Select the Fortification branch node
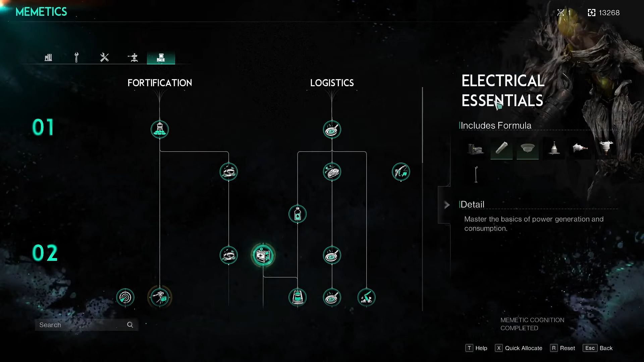644x362 pixels. pyautogui.click(x=160, y=129)
